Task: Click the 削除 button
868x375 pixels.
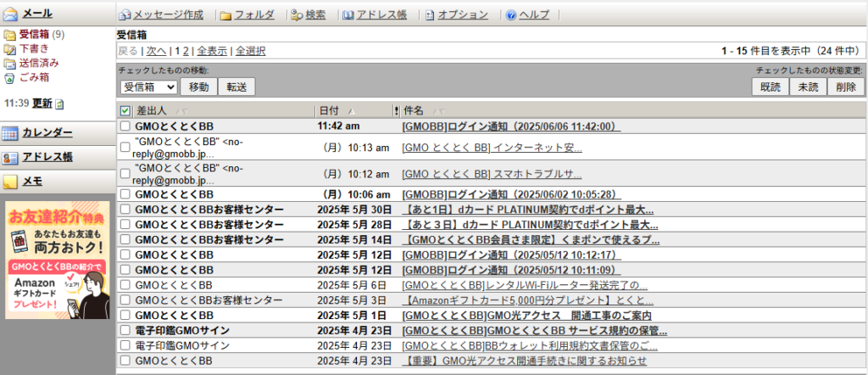Action: click(846, 87)
